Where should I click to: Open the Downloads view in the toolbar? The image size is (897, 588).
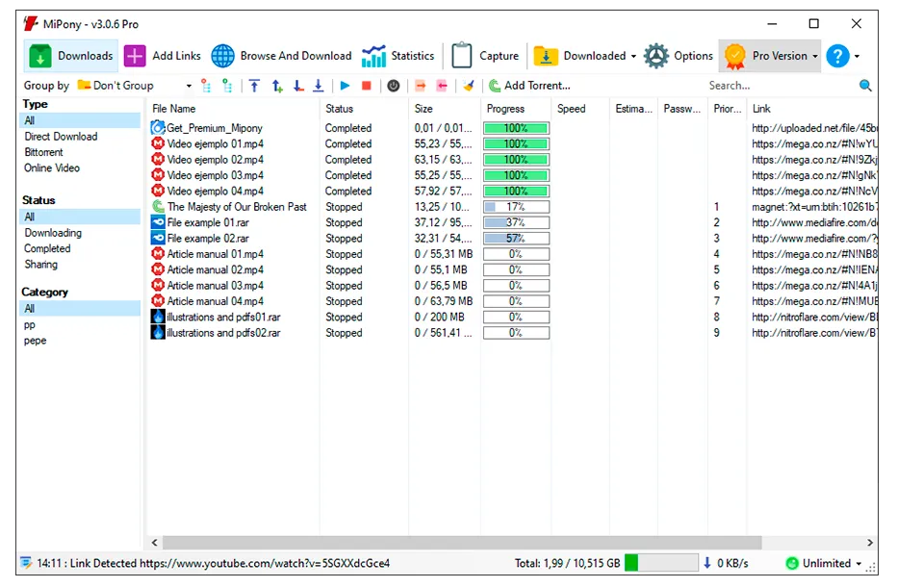pyautogui.click(x=71, y=56)
